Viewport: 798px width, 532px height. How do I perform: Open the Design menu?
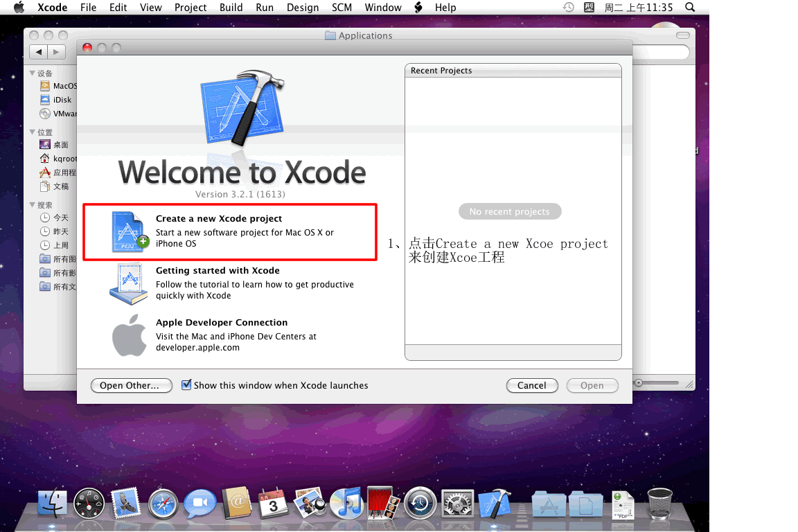(x=303, y=7)
